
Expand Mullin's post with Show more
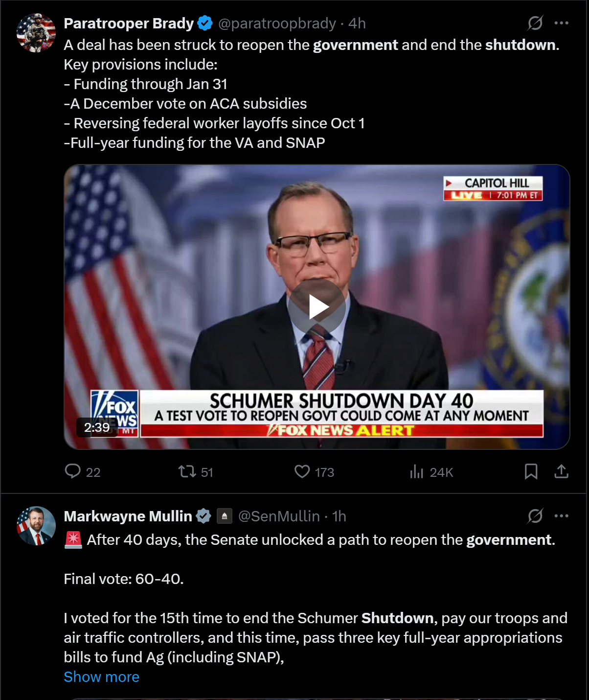pos(101,677)
